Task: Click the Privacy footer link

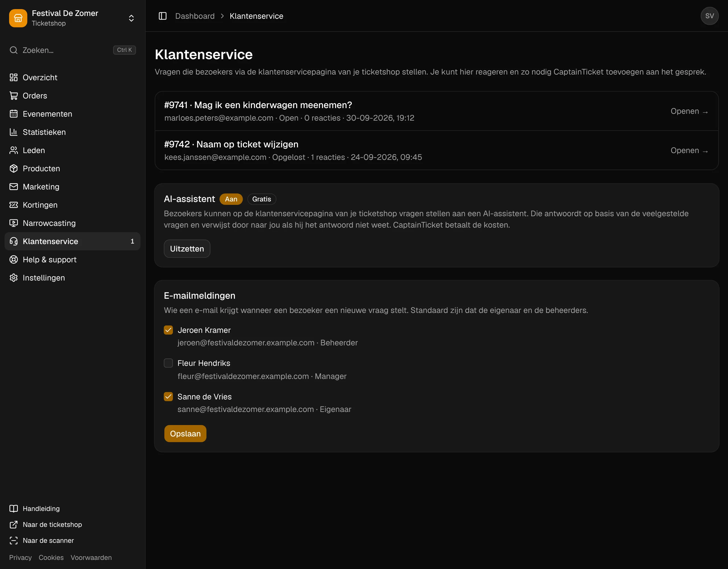Action: 20,557
